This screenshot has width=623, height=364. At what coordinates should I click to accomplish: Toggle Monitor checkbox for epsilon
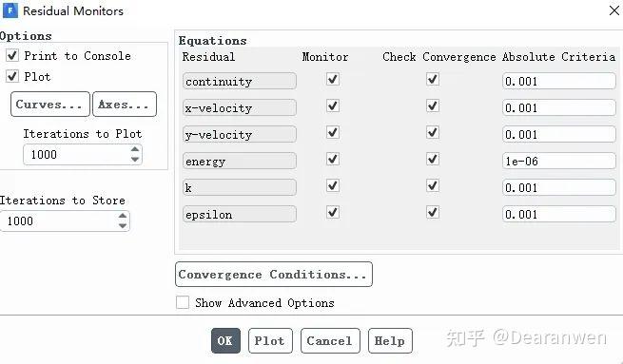tap(333, 212)
